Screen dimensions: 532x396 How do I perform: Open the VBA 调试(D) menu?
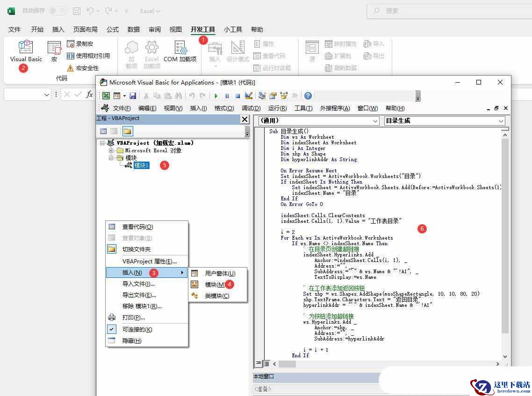[251, 108]
